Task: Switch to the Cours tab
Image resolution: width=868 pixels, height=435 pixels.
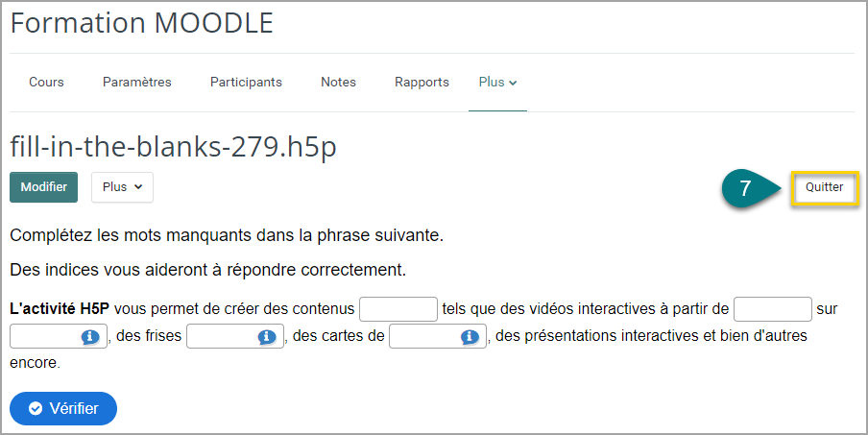Action: [46, 83]
